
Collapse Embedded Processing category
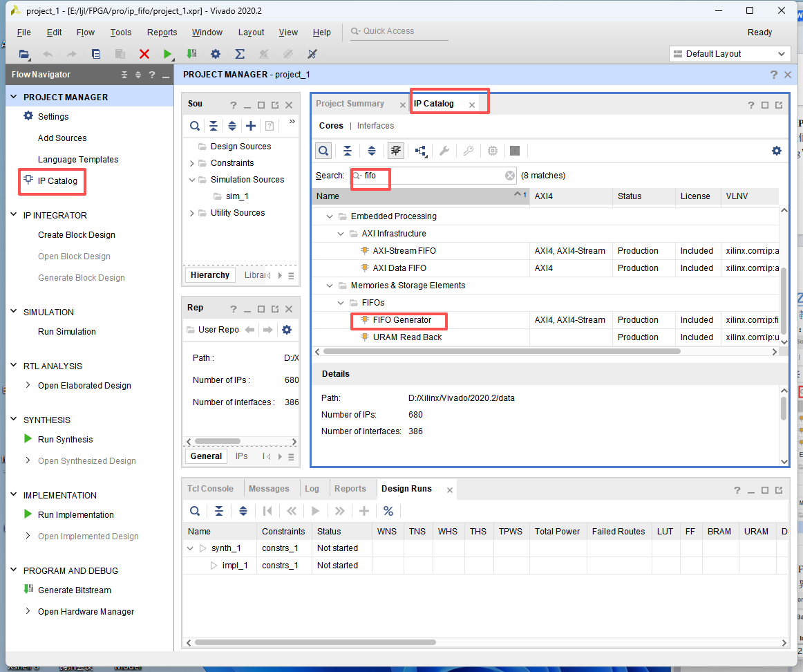(x=330, y=216)
